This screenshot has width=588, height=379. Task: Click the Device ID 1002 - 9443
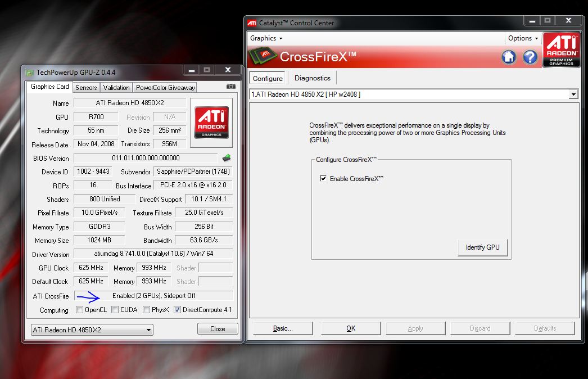click(93, 172)
